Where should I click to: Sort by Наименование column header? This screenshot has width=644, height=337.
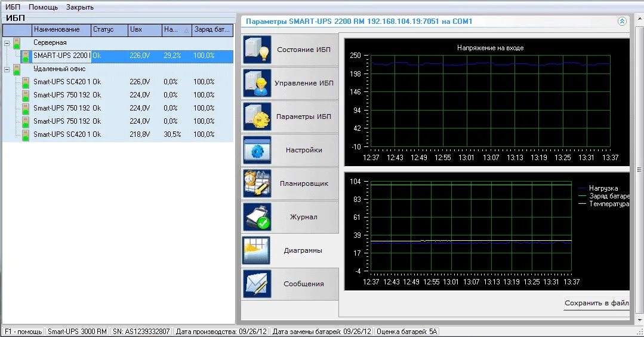[x=61, y=30]
